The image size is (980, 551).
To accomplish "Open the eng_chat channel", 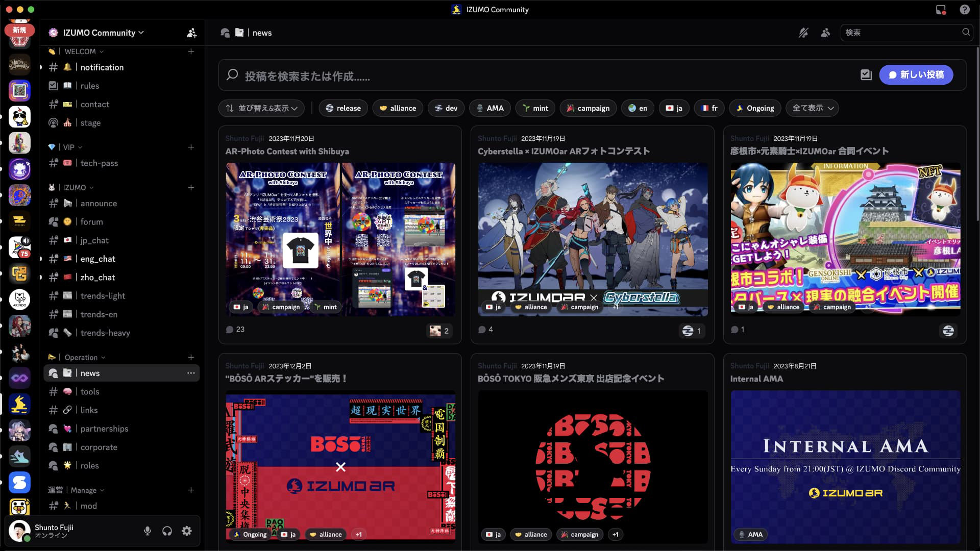I will (121, 259).
